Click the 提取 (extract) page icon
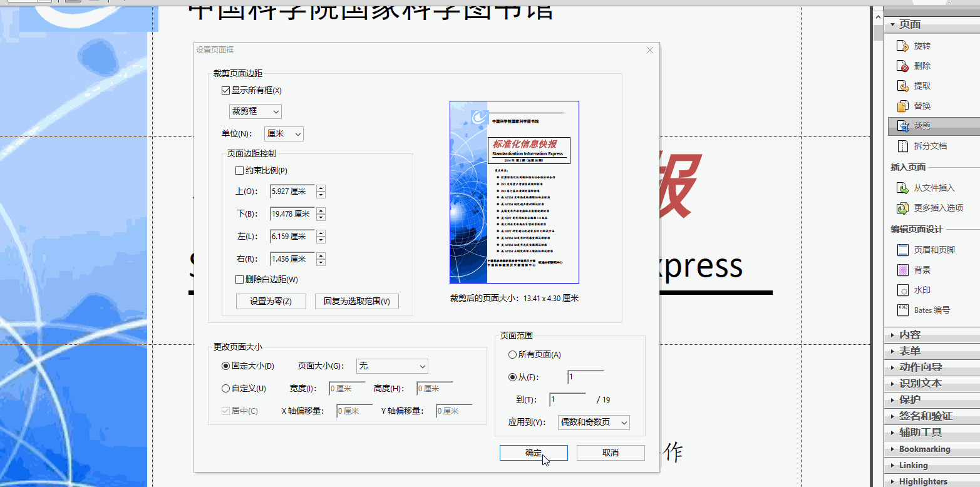The width and height of the screenshot is (980, 487). coord(902,86)
